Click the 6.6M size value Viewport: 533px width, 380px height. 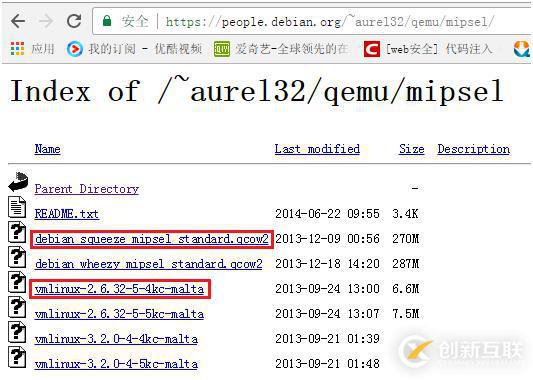tap(406, 289)
